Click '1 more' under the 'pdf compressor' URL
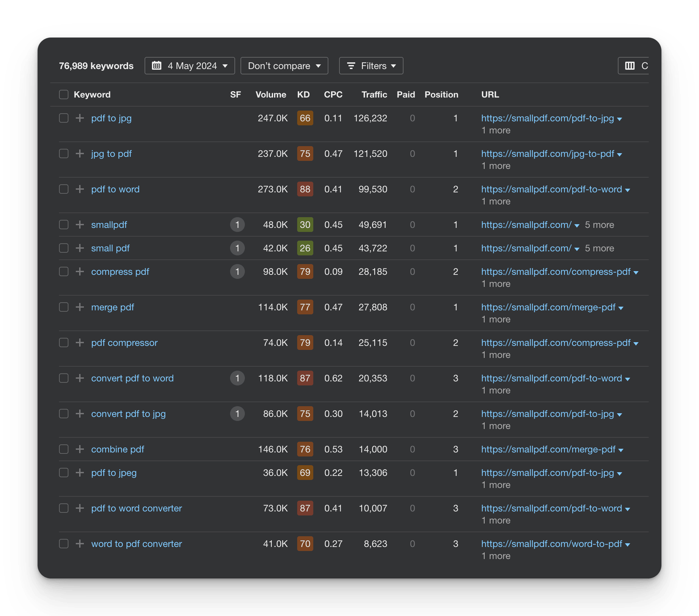This screenshot has width=699, height=616. tap(496, 355)
